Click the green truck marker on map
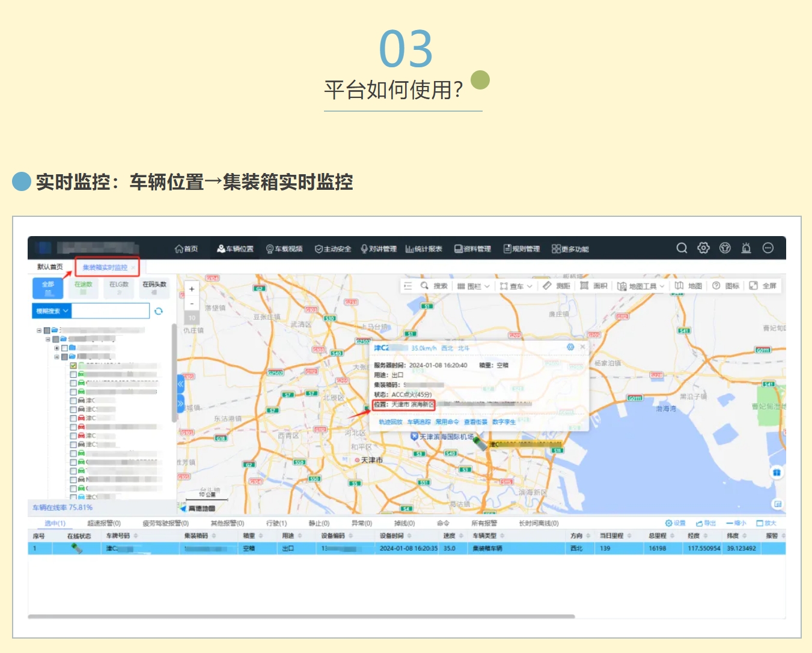812x653 pixels. [x=480, y=443]
